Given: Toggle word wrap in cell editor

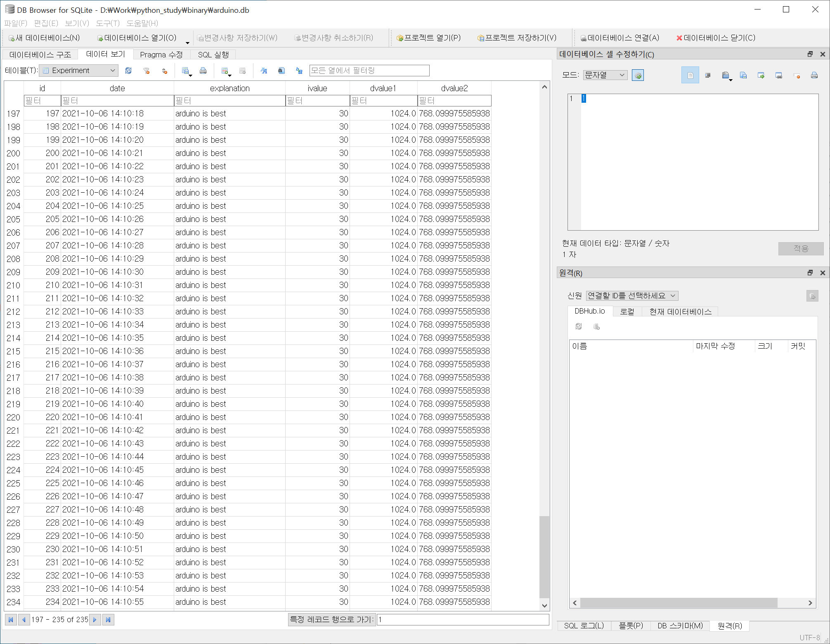Looking at the screenshot, I should coord(690,75).
